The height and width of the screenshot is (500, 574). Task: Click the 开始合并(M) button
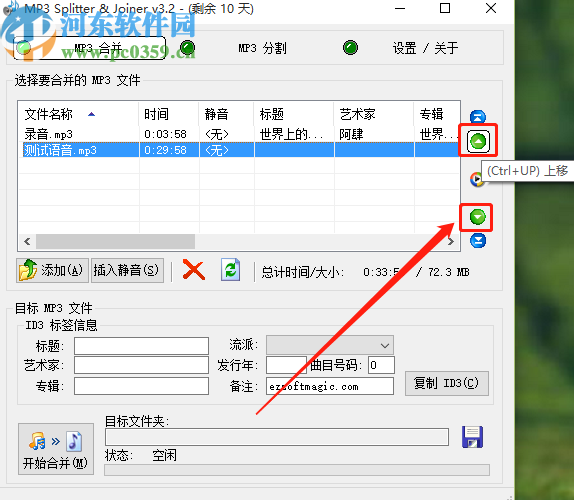tap(56, 449)
